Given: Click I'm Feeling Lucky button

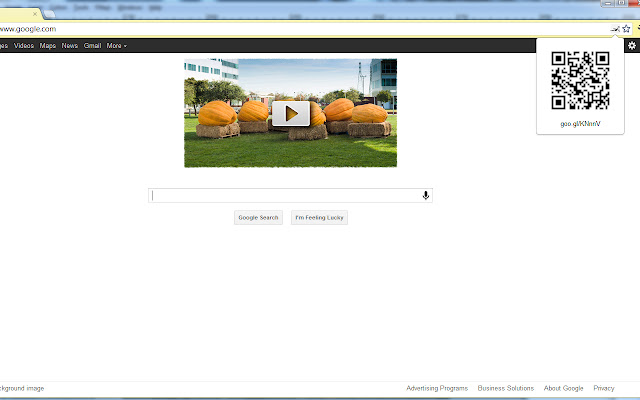Looking at the screenshot, I should point(319,218).
